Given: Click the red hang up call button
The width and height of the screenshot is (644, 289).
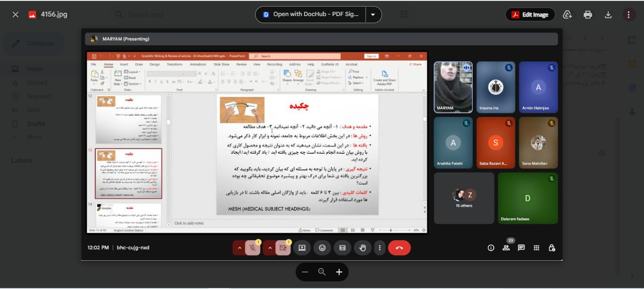Looking at the screenshot, I should (399, 247).
